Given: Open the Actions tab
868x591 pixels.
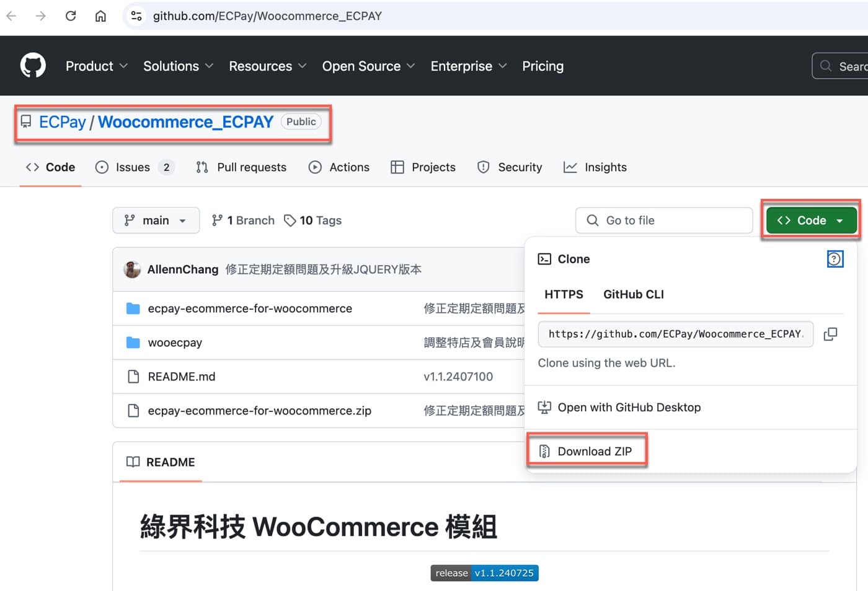Looking at the screenshot, I should coord(339,167).
